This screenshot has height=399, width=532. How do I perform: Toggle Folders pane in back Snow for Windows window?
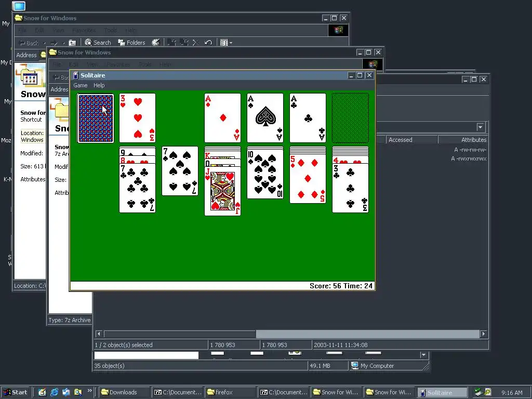131,43
